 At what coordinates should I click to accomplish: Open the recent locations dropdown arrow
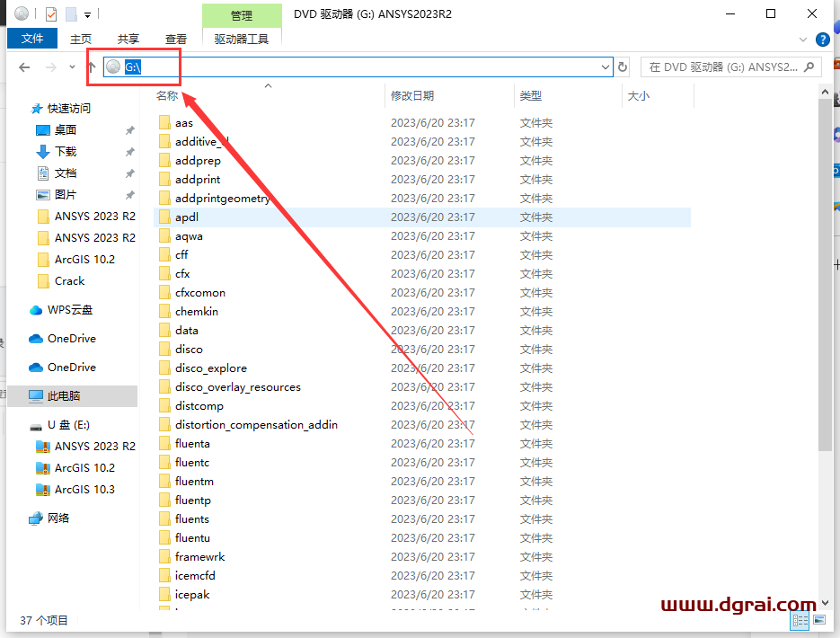[x=72, y=67]
